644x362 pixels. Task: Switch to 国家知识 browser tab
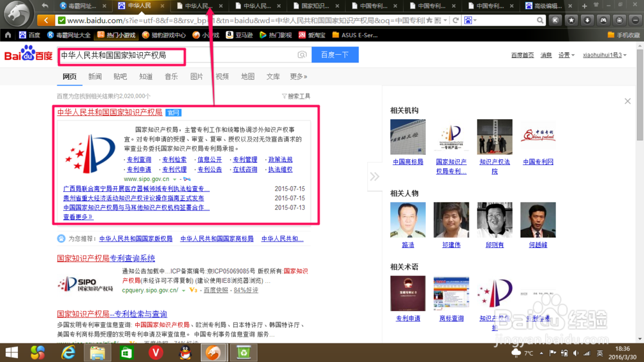click(x=316, y=6)
